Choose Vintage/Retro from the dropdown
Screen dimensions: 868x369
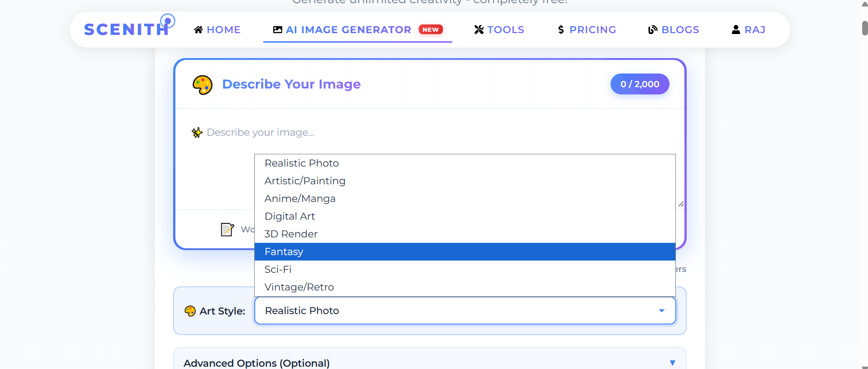299,287
